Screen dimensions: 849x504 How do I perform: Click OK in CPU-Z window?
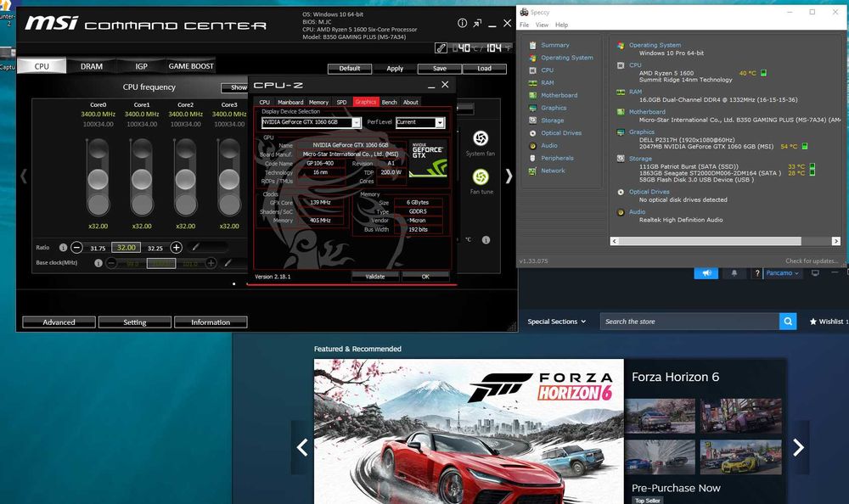[x=425, y=277]
